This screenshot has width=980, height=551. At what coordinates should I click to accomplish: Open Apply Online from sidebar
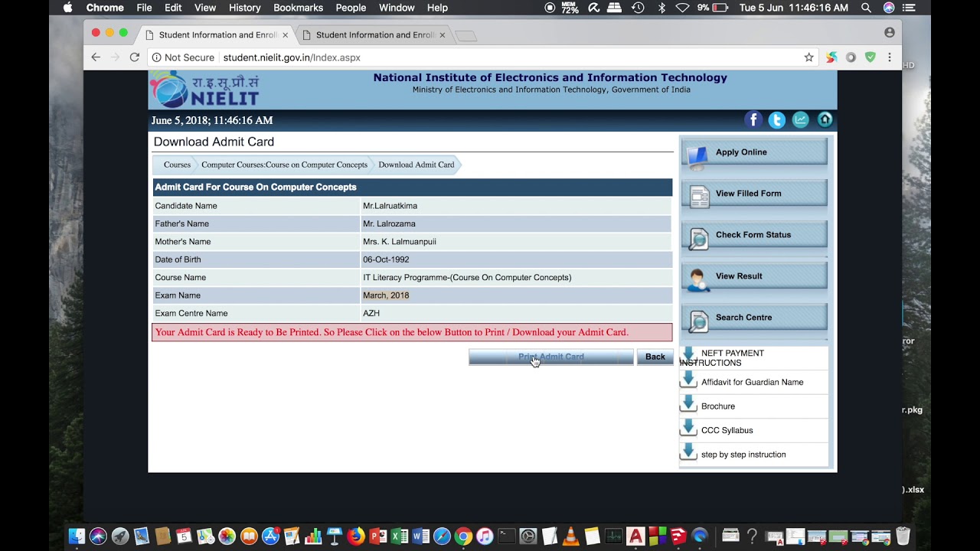[754, 152]
